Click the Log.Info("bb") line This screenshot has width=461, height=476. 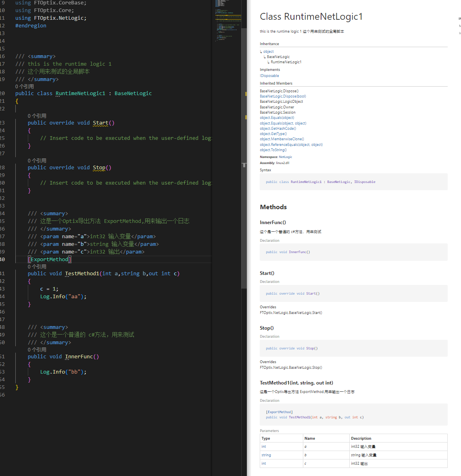(63, 372)
